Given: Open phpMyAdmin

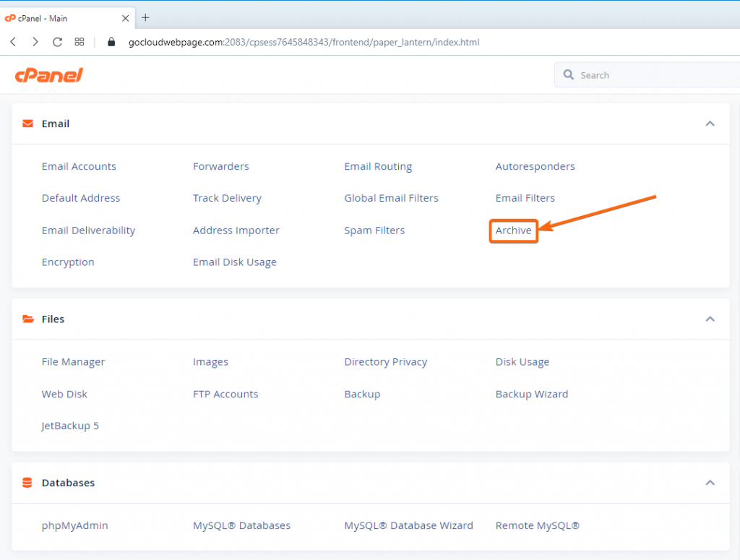Looking at the screenshot, I should [74, 525].
